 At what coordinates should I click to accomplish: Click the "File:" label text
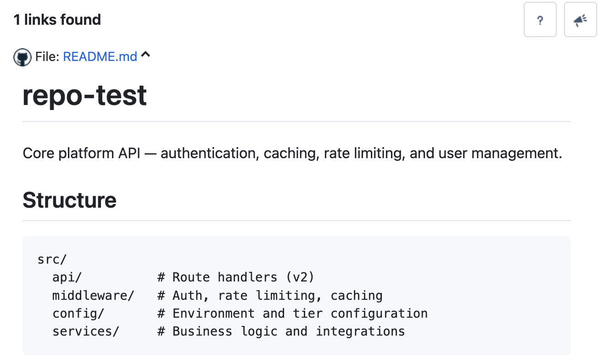click(x=47, y=56)
